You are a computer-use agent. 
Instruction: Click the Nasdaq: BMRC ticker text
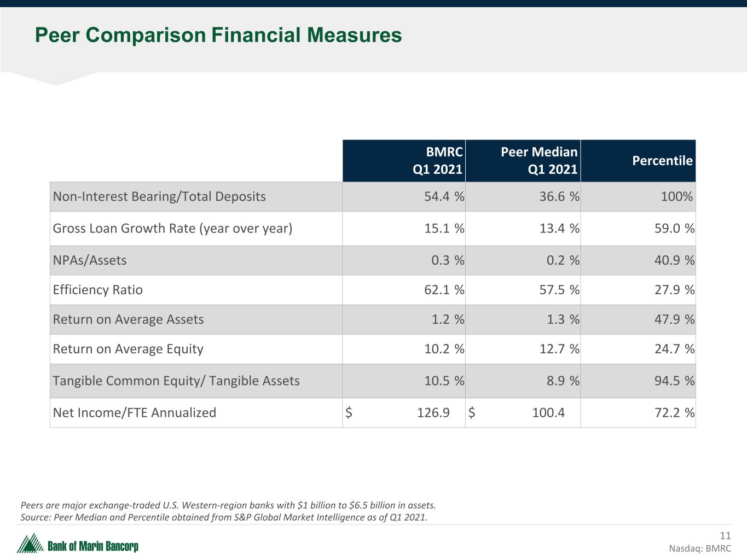pyautogui.click(x=700, y=548)
